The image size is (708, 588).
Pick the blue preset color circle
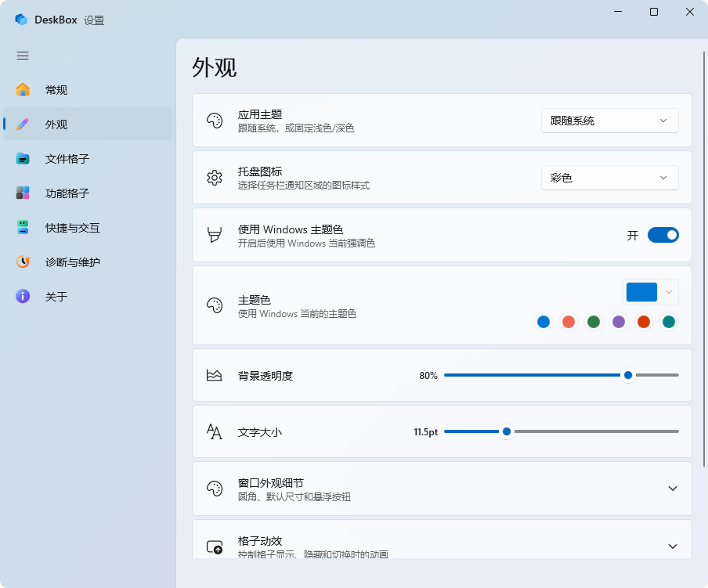(544, 322)
